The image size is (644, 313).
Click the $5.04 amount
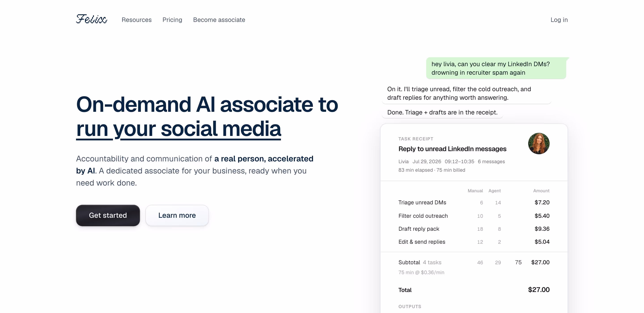542,242
